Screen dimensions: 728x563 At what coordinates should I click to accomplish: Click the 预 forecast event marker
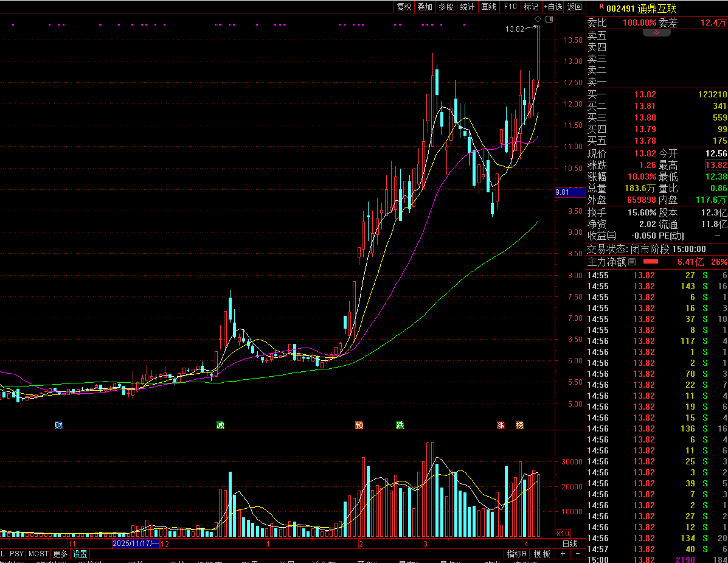click(x=359, y=425)
